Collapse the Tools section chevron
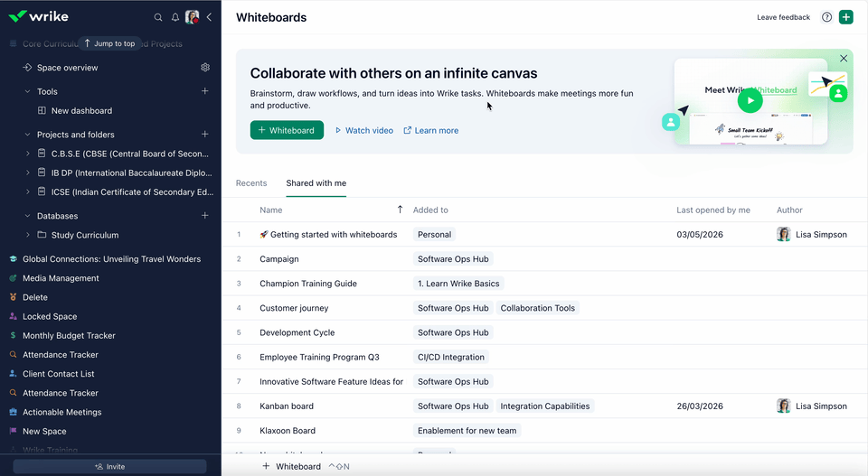The image size is (868, 476). tap(27, 91)
